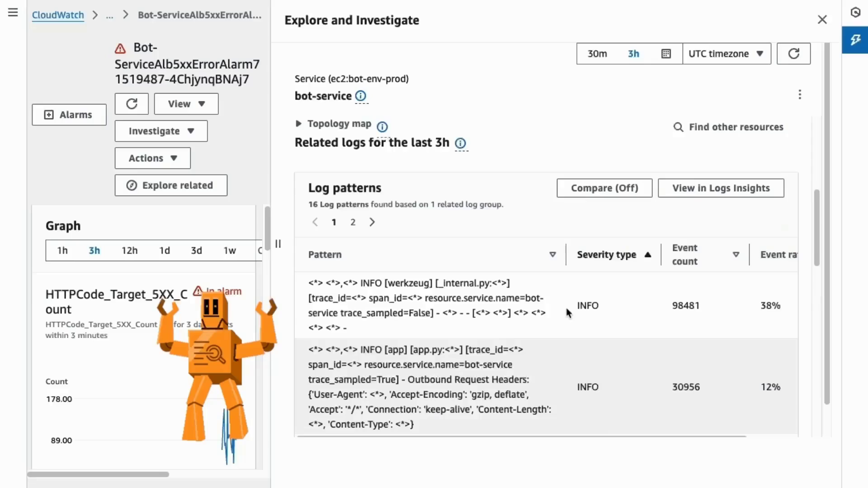
Task: Click the info icon beside Topology map
Action: pos(382,127)
